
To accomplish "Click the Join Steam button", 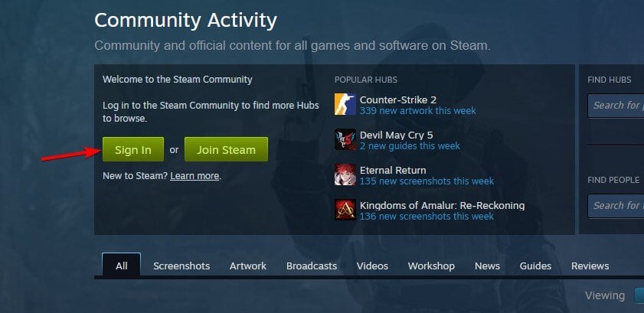I will pos(226,150).
